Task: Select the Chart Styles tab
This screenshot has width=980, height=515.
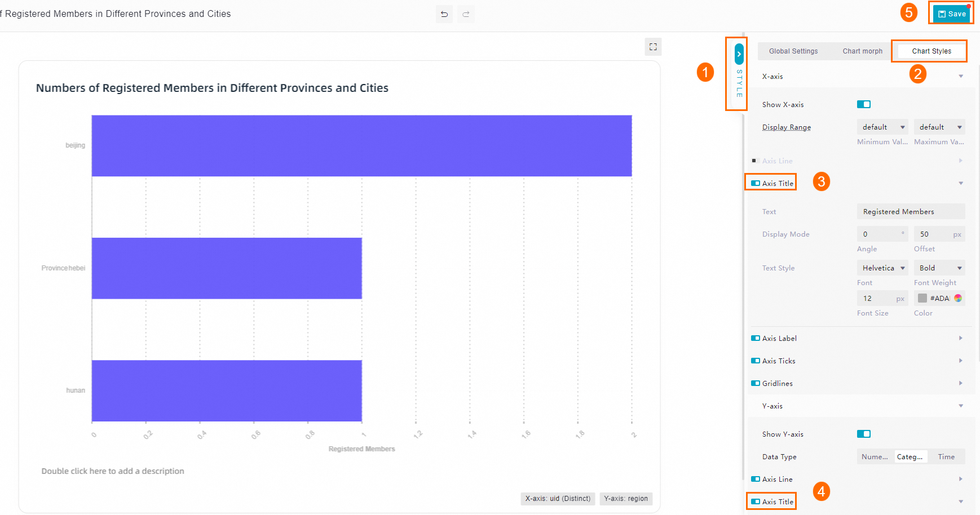Action: coord(932,51)
